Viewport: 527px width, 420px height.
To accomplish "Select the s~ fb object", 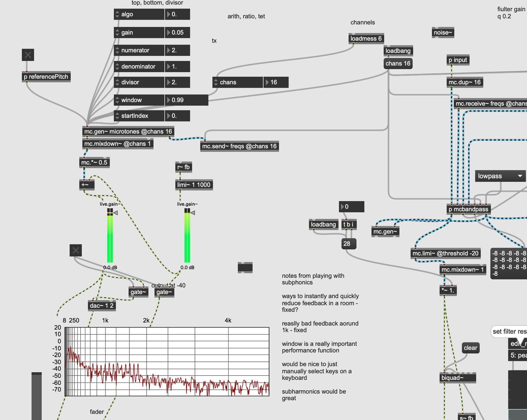I will pyautogui.click(x=466, y=417).
